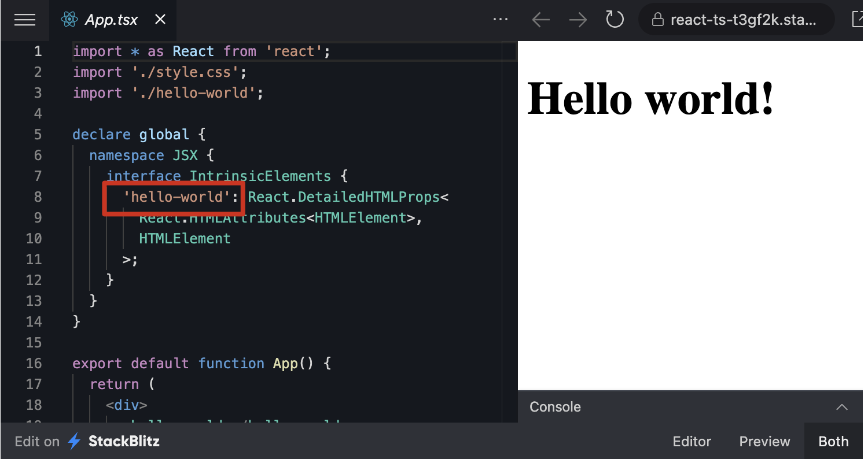Click the StackBlitz lightning bolt logo
Image resolution: width=868 pixels, height=459 pixels.
74,442
